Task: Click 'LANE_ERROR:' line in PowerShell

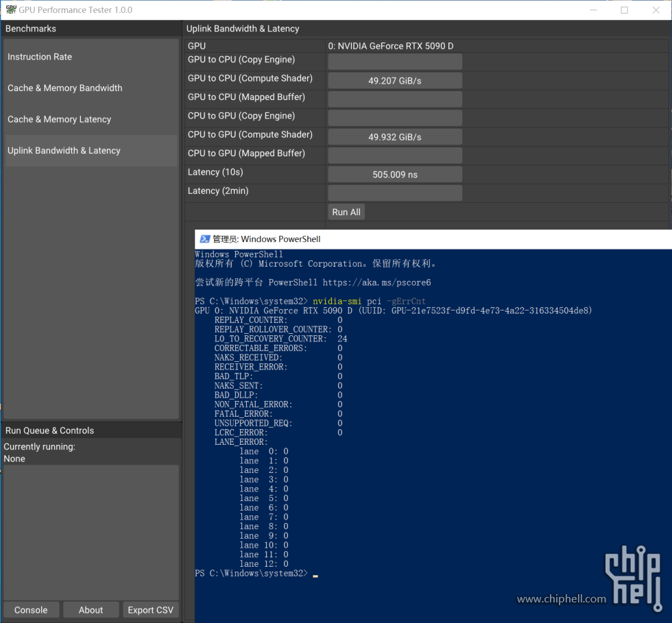Action: click(x=241, y=442)
